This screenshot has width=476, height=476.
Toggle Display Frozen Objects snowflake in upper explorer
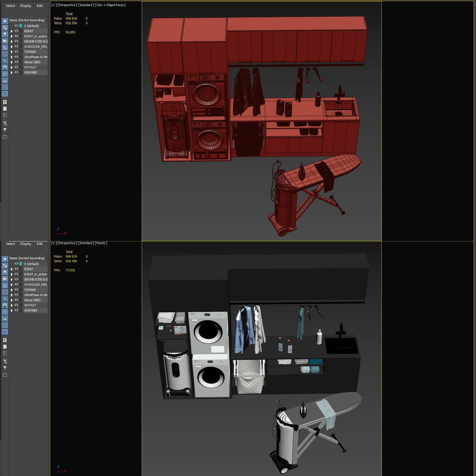pyautogui.click(x=5, y=87)
